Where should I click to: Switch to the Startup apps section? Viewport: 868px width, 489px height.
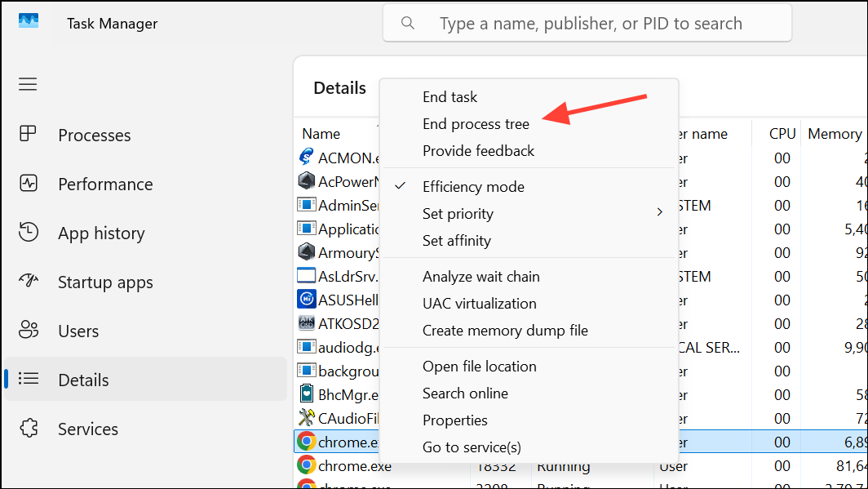tap(104, 282)
